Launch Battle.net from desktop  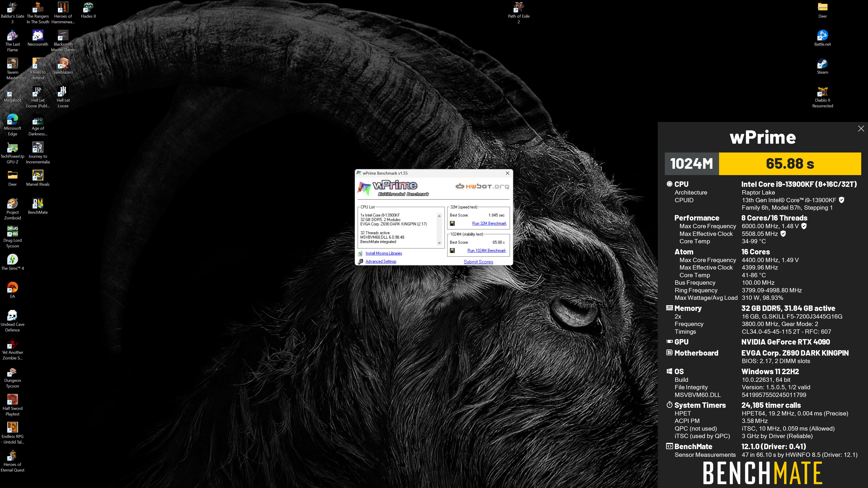tap(823, 38)
